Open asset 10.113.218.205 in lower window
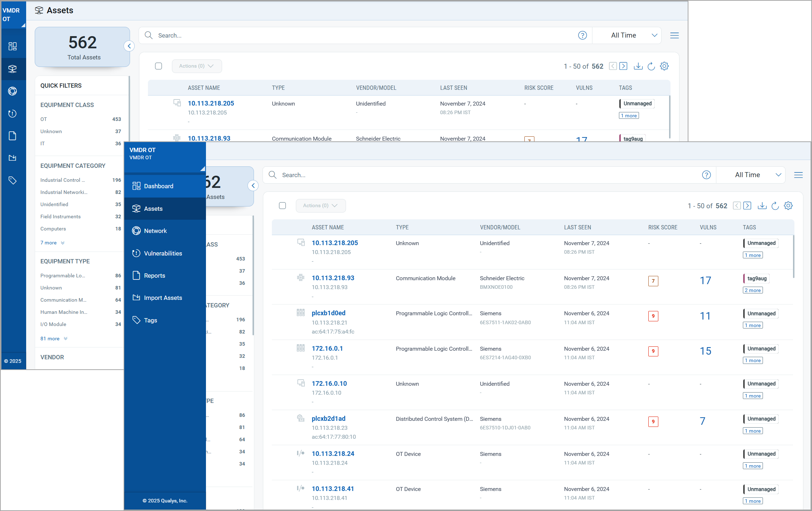Image resolution: width=812 pixels, height=511 pixels. click(x=335, y=243)
